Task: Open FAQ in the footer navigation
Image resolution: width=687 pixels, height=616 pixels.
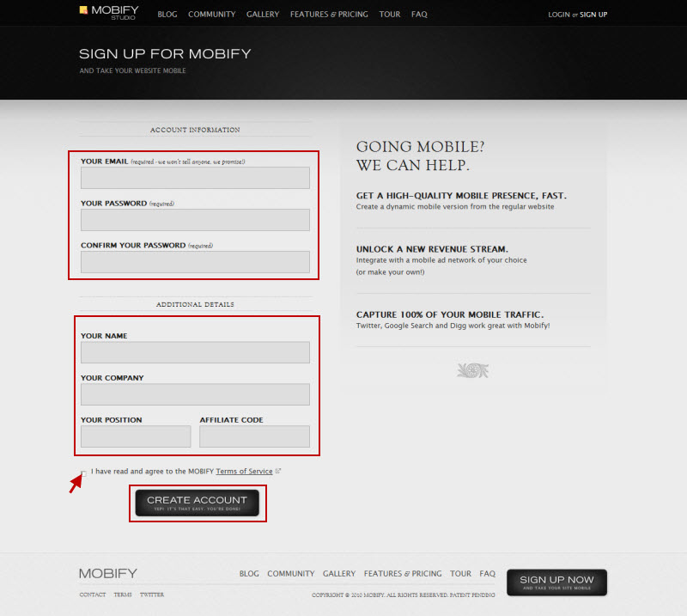Action: [487, 573]
